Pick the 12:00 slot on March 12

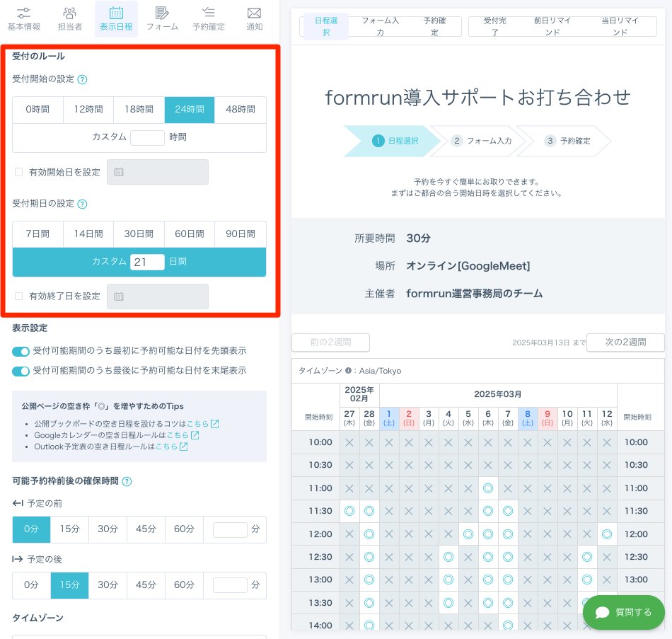[x=606, y=534]
